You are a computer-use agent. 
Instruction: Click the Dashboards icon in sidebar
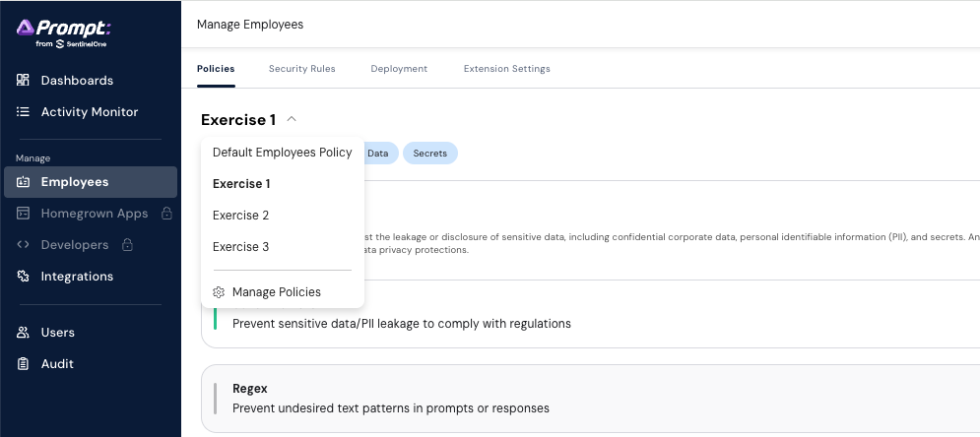(x=24, y=81)
